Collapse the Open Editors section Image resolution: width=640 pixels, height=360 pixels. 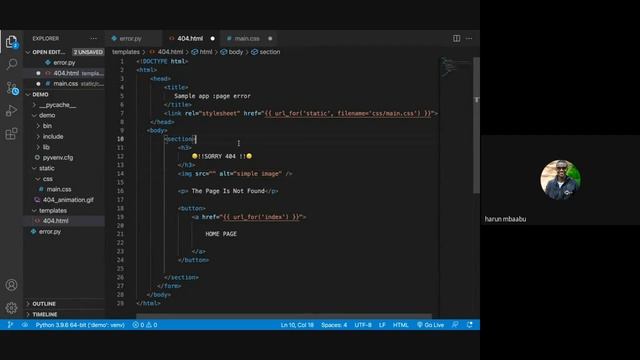pos(28,52)
